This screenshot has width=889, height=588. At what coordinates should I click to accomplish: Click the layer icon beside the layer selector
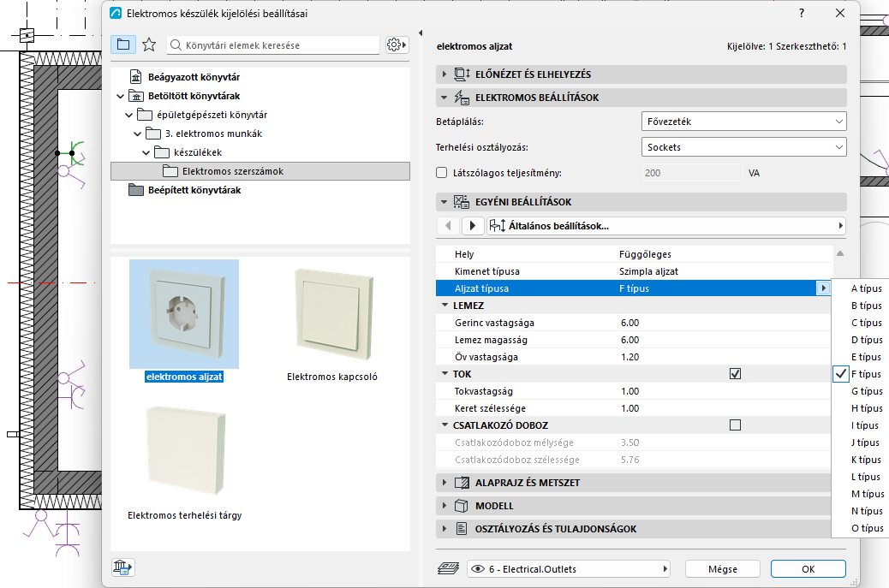click(x=449, y=568)
